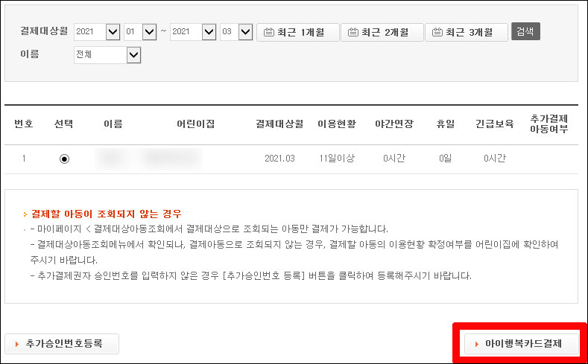
Task: Click the orange arrow icon on 아이행복카드결제
Action: [477, 344]
